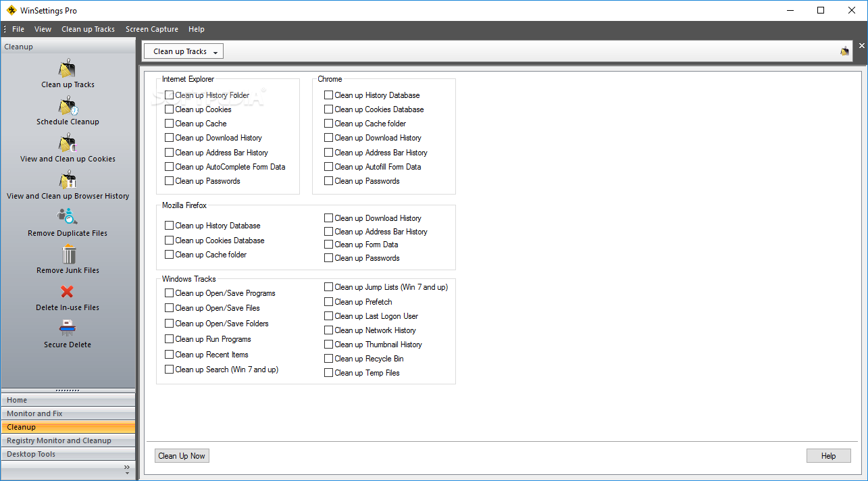Enable IE Clean up History Folder

pos(169,95)
